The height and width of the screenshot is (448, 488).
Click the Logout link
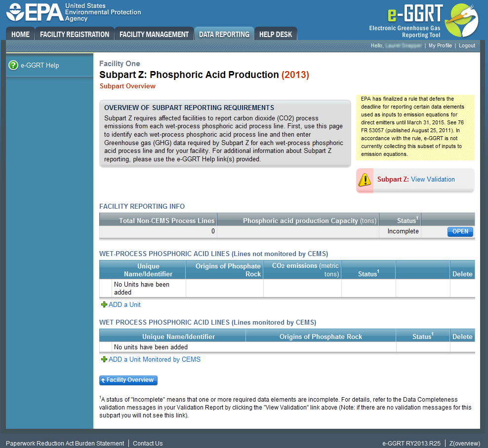467,45
